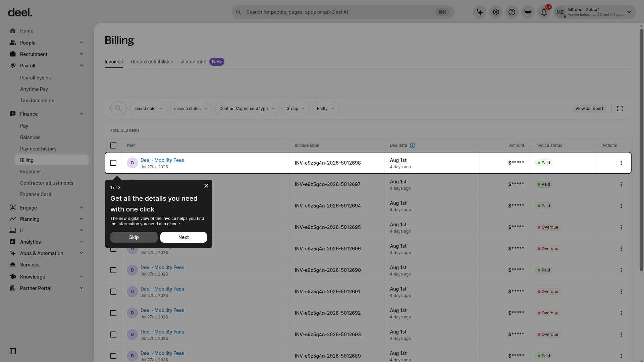Click the invoice search magnifier icon
Viewport: 644px width, 362px height.
click(118, 108)
